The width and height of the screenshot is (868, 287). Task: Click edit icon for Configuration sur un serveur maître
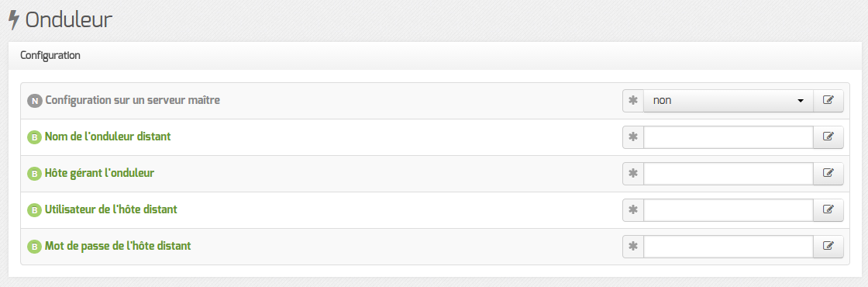[828, 101]
